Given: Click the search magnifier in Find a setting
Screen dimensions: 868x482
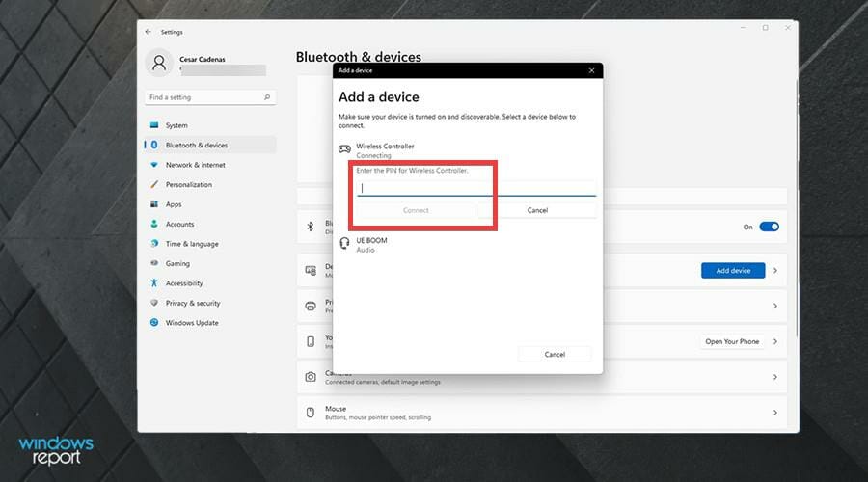Looking at the screenshot, I should click(267, 97).
